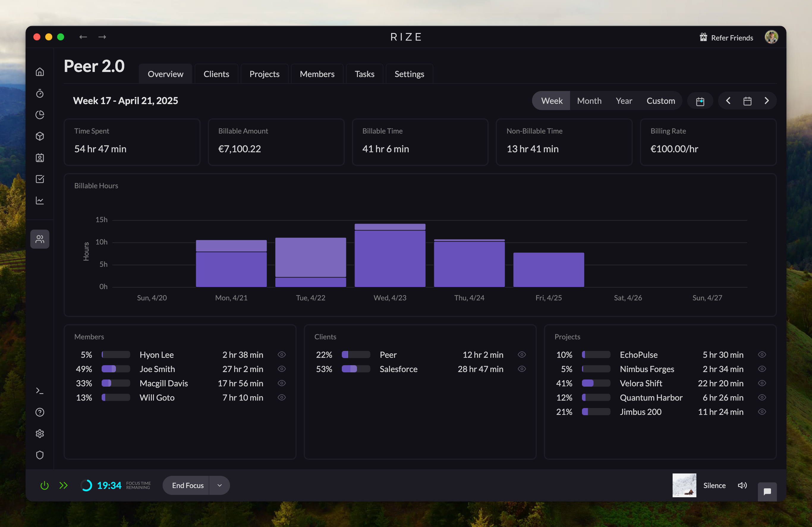Advance to next week with right chevron
Viewport: 812px width, 527px height.
pos(767,100)
